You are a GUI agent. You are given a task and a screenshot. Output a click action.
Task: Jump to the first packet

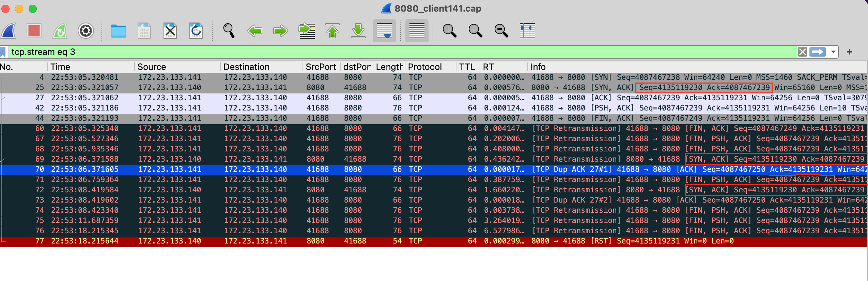(332, 31)
